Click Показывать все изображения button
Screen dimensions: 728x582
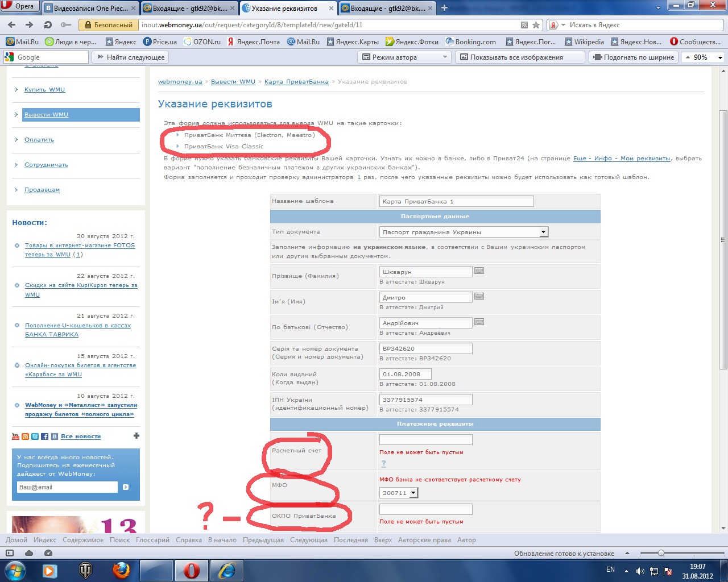coord(520,57)
